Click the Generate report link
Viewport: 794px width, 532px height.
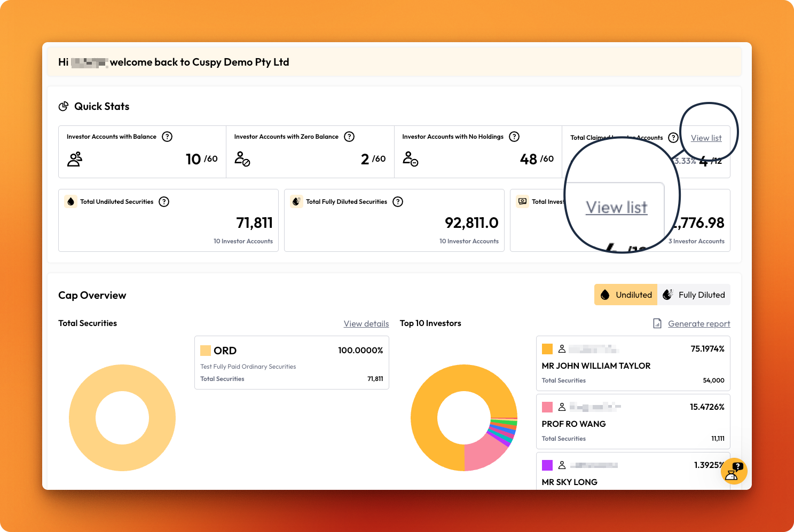click(699, 323)
